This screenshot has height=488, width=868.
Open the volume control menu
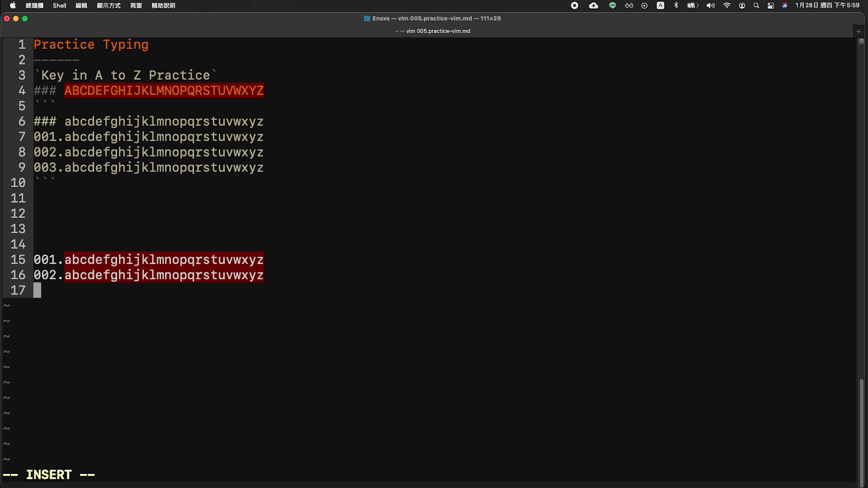coord(710,5)
